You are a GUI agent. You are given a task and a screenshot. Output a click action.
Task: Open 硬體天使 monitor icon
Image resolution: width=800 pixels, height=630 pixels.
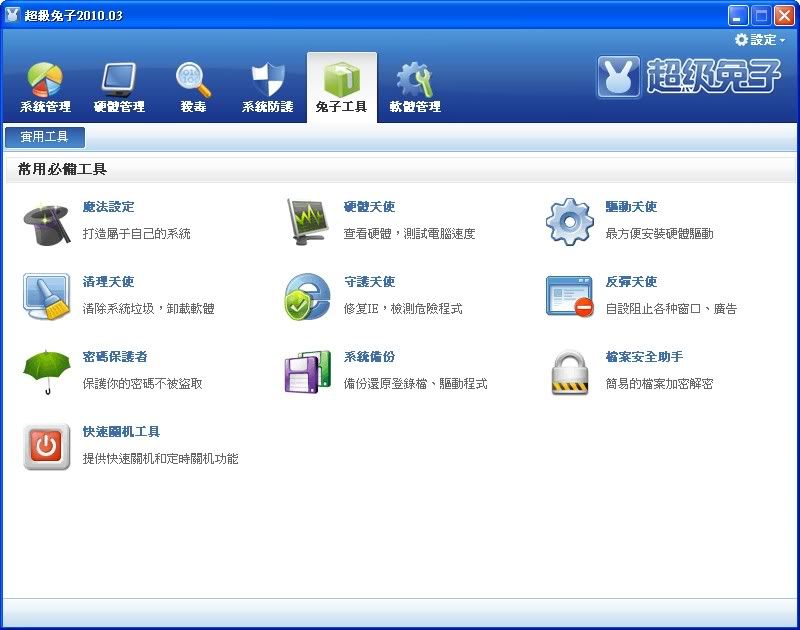tap(307, 222)
